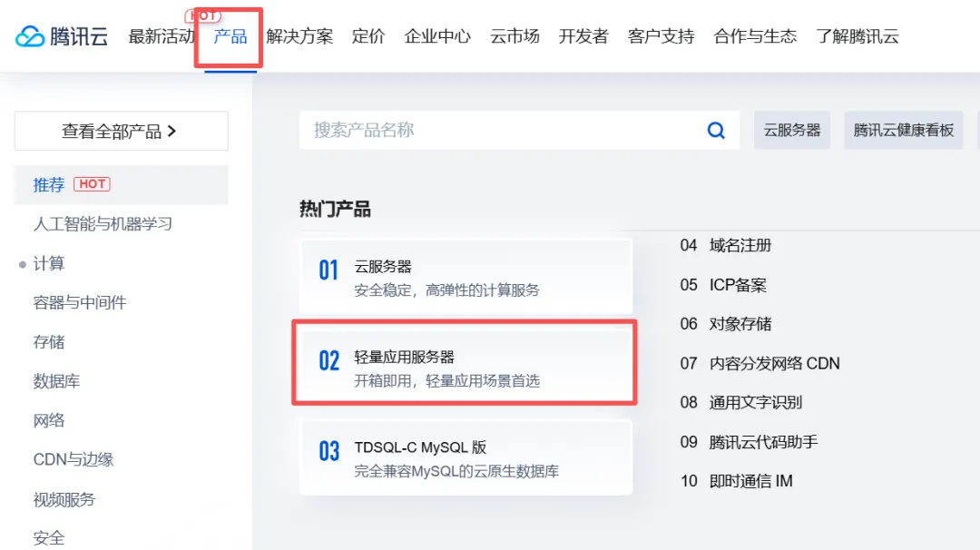980x550 pixels.
Task: Open the 09 腾讯云代码助手 link
Action: [749, 442]
